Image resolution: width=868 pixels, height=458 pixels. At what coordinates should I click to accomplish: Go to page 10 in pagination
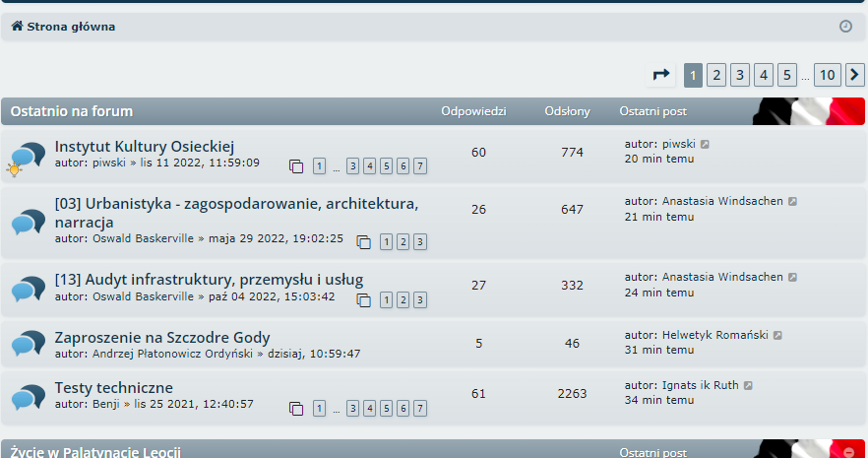827,75
